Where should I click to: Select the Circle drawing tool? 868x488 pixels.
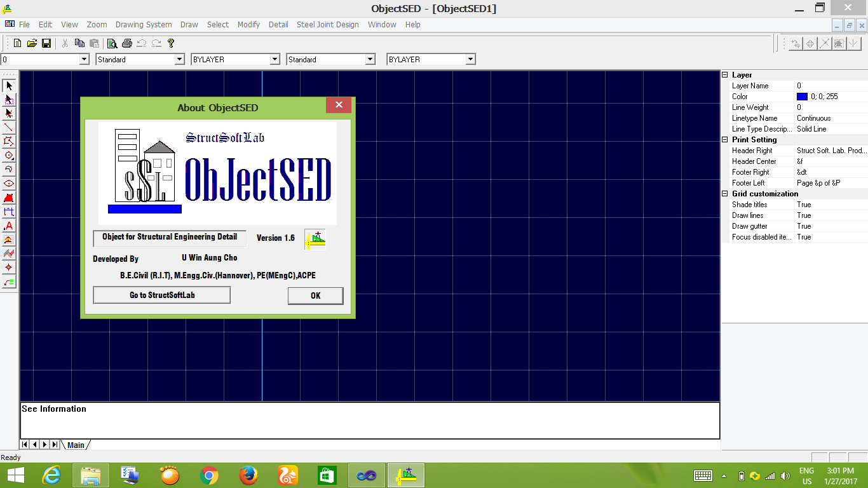coord(9,156)
